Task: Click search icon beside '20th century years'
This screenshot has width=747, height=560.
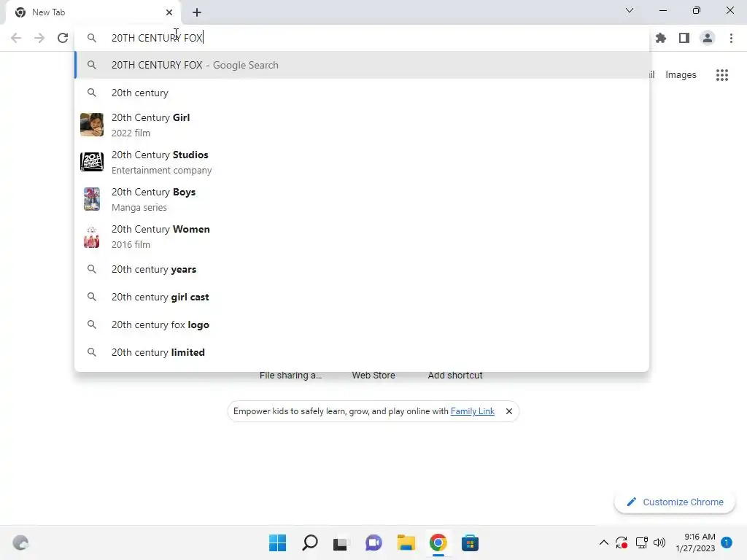Action: coord(91,270)
